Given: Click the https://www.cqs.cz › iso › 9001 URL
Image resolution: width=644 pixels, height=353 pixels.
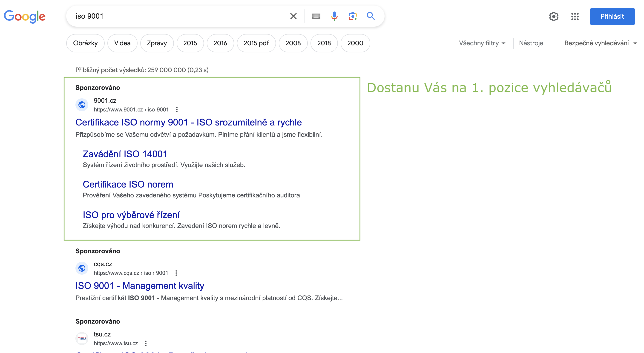Looking at the screenshot, I should 131,273.
